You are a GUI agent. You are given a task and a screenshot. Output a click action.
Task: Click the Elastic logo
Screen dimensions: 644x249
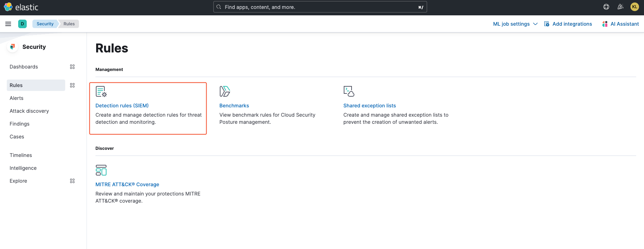coord(21,7)
